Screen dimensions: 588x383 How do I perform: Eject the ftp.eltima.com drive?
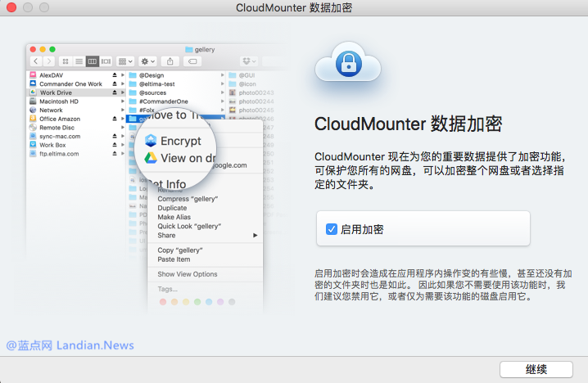115,154
